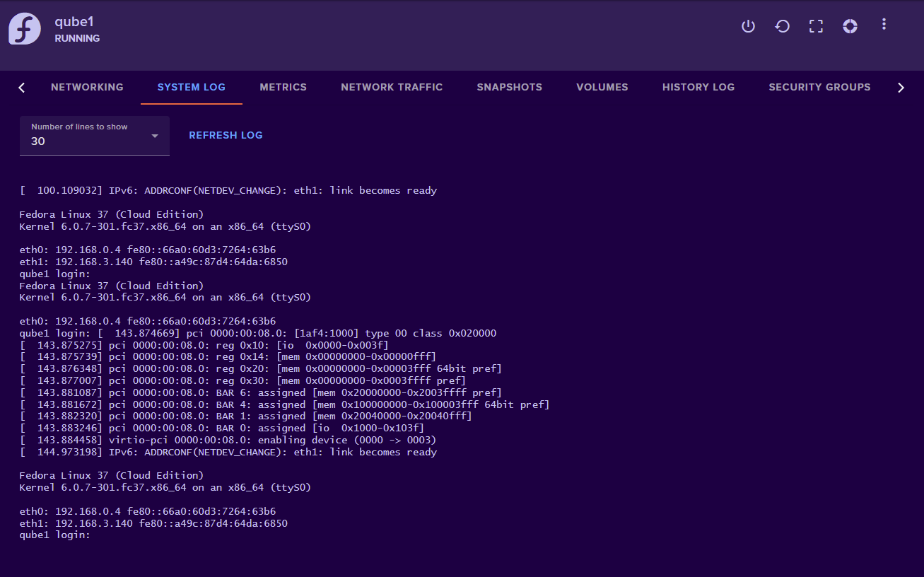Screen dimensions: 924x577
Task: Select the System Log tab
Action: 191,87
